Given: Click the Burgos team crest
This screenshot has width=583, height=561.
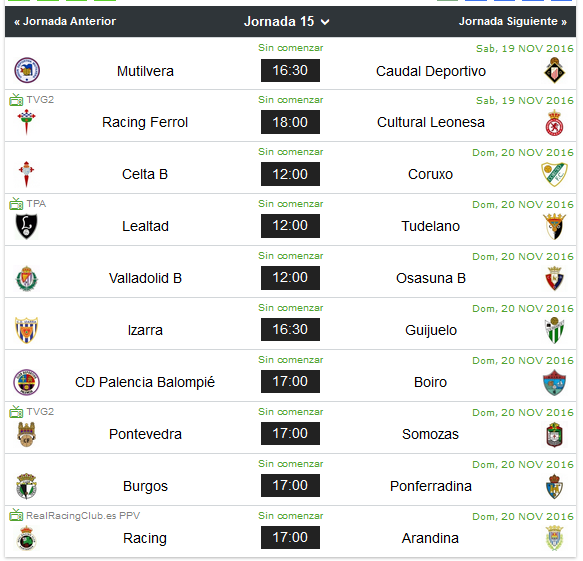Looking at the screenshot, I should [x=26, y=486].
